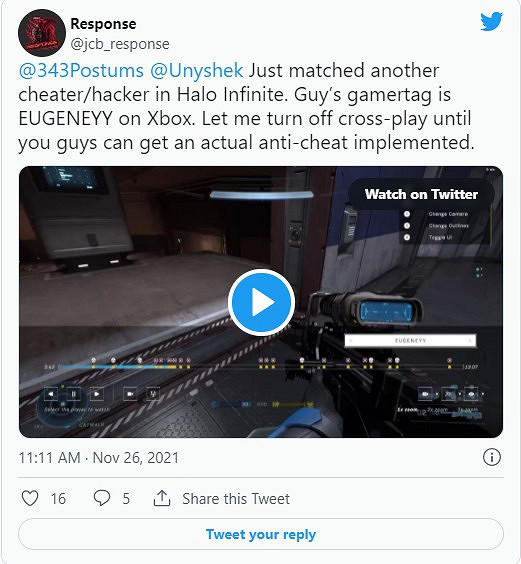Open the @jcb_response handle
The height and width of the screenshot is (564, 521).
pos(120,44)
